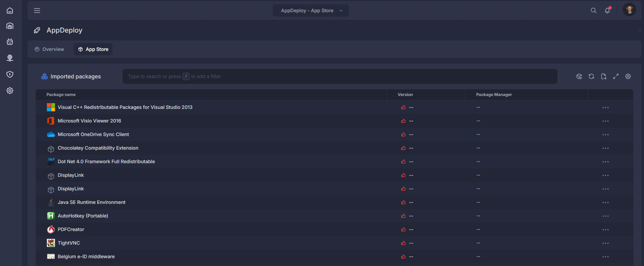This screenshot has width=644, height=266.
Task: Open more options for Chocolatey Compatibility Extension
Action: (x=605, y=148)
